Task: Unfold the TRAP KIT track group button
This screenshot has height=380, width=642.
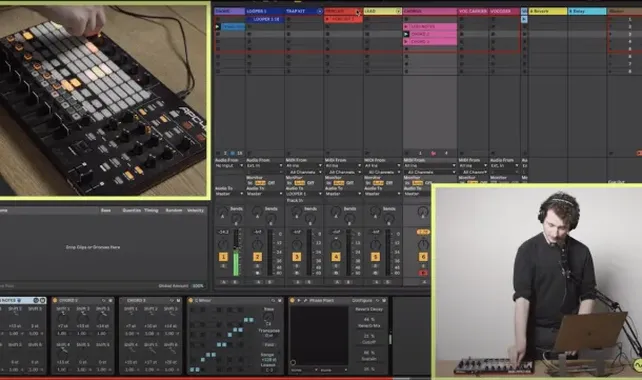Action: [320, 11]
